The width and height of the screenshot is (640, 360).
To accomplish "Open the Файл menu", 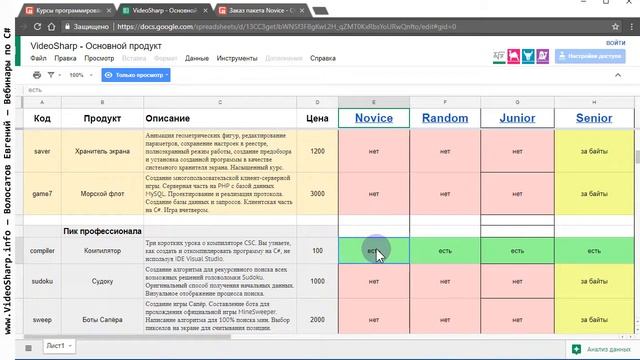I will coord(38,58).
